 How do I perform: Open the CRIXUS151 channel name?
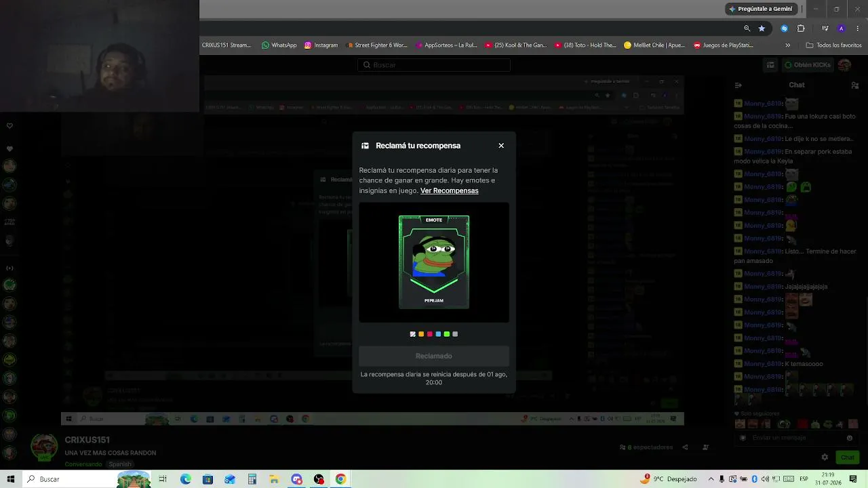[x=87, y=440]
